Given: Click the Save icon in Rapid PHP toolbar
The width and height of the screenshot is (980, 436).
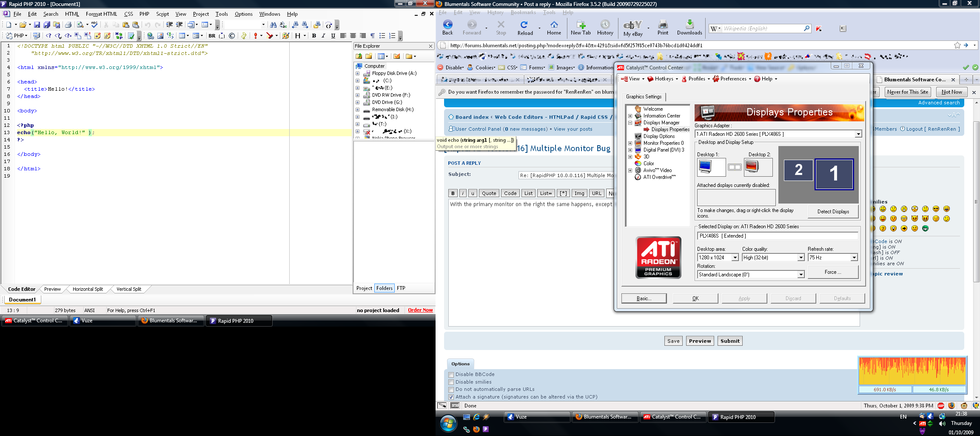Looking at the screenshot, I should (x=37, y=25).
